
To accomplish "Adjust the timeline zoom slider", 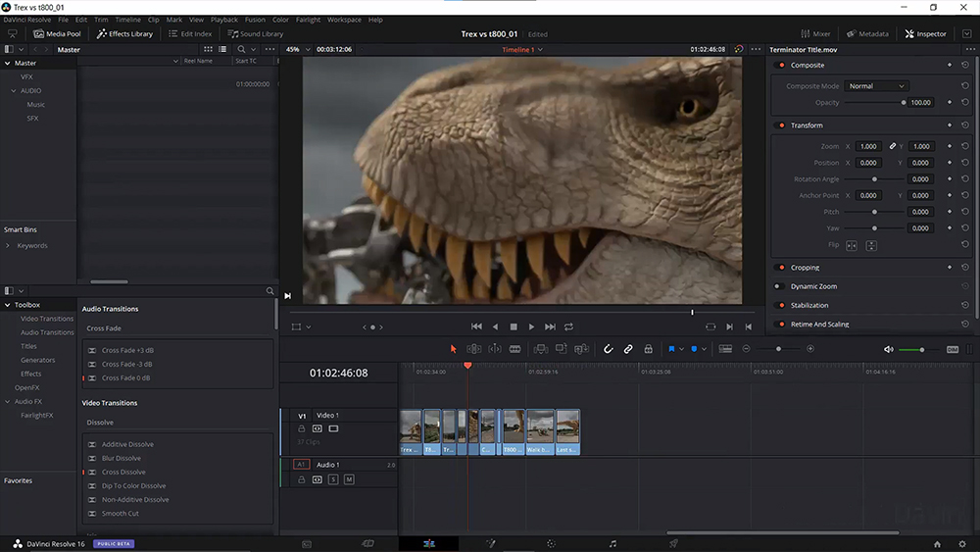I will pyautogui.click(x=778, y=349).
